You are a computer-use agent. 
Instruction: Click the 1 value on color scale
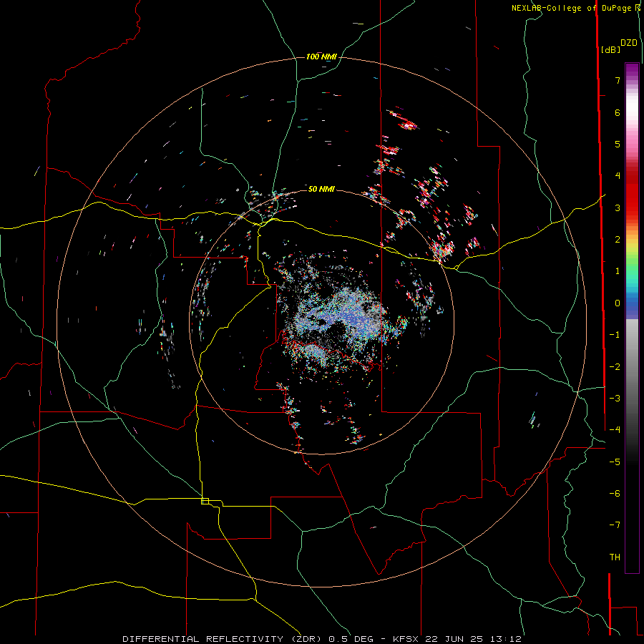click(618, 271)
